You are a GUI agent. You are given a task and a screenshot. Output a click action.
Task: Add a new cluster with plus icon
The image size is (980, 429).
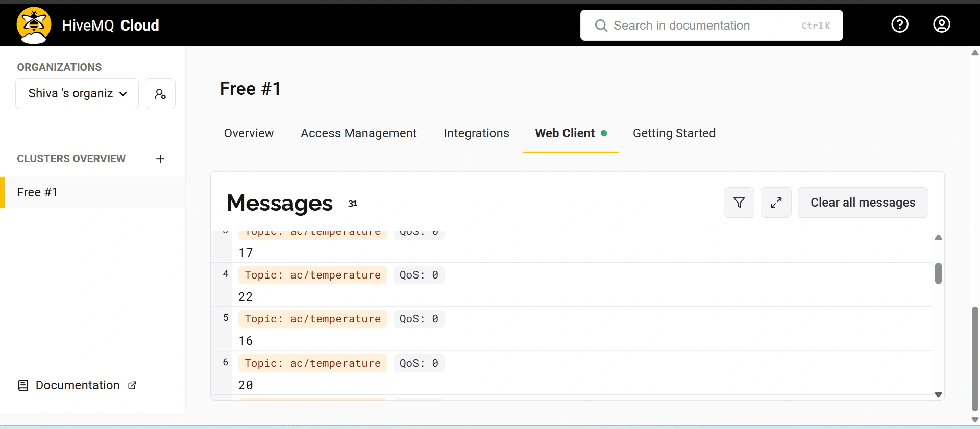pyautogui.click(x=160, y=159)
